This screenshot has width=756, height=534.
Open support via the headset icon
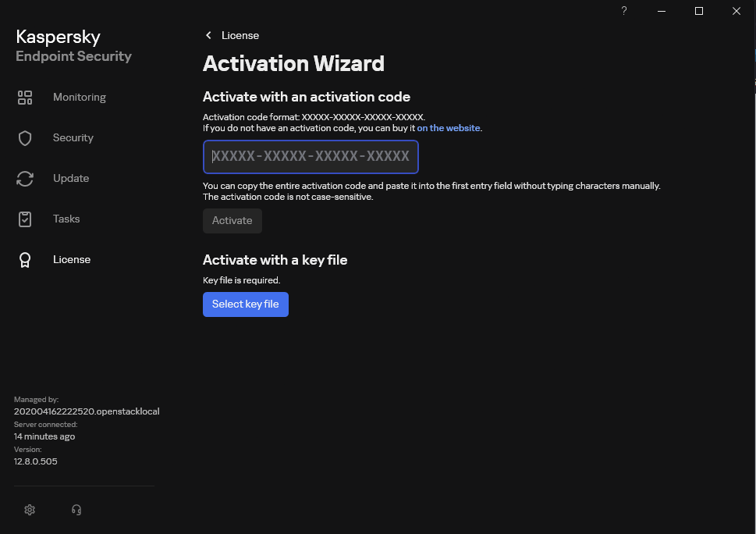coord(76,510)
